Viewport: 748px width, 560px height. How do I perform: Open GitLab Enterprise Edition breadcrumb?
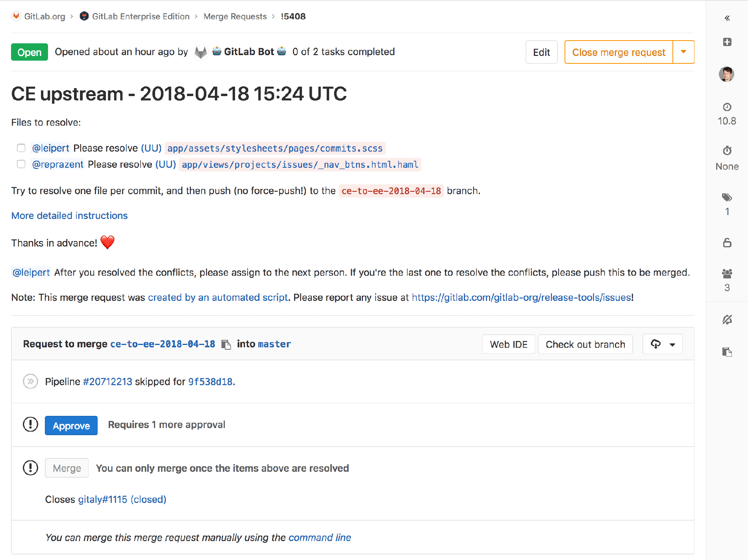click(x=141, y=17)
